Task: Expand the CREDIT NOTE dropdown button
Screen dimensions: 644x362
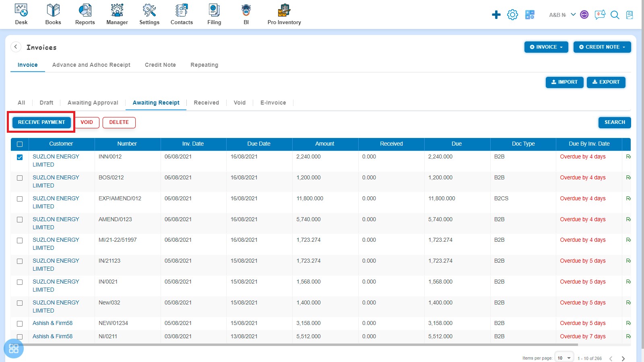Action: [x=602, y=47]
